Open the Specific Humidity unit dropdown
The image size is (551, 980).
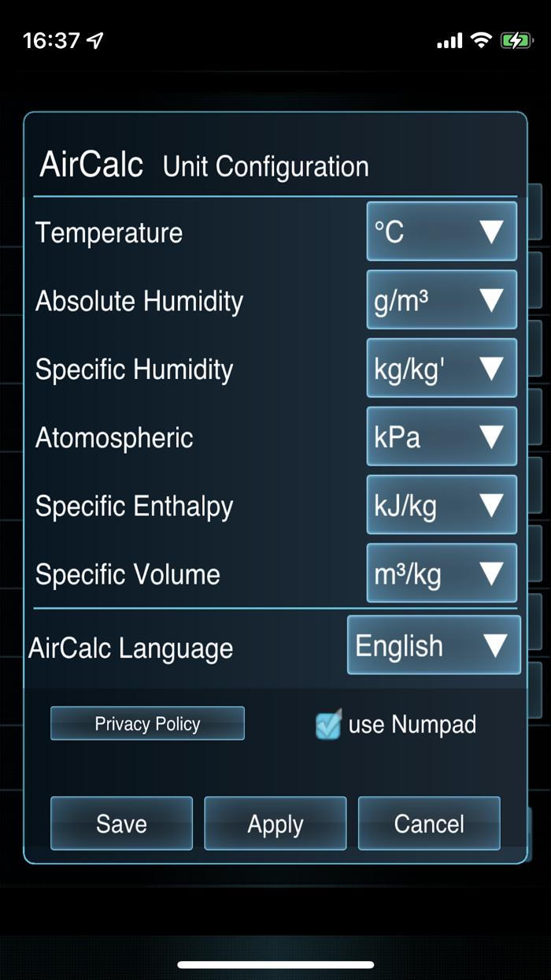point(441,369)
